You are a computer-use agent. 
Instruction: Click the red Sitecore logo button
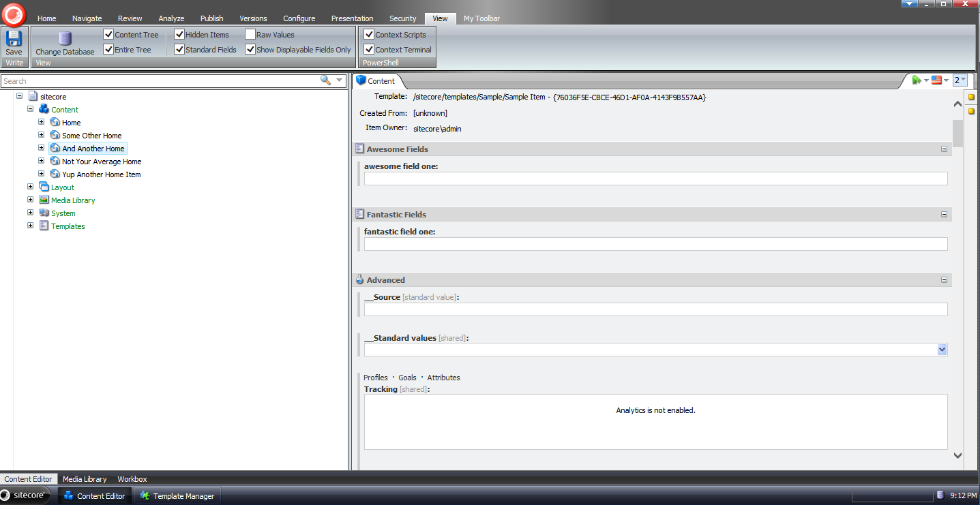(14, 14)
